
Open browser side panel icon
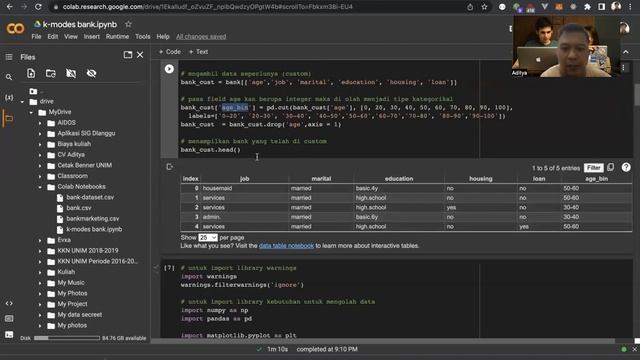click(x=602, y=7)
